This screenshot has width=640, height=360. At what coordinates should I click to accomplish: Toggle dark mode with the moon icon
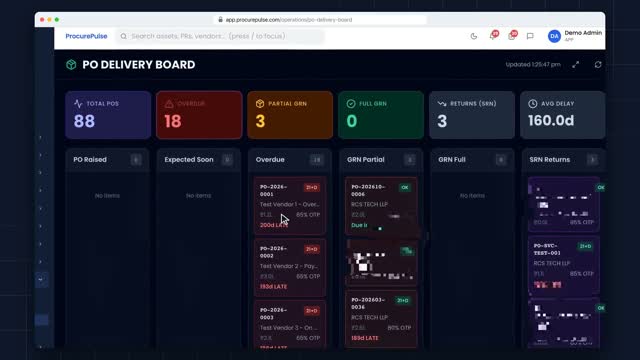pos(473,36)
